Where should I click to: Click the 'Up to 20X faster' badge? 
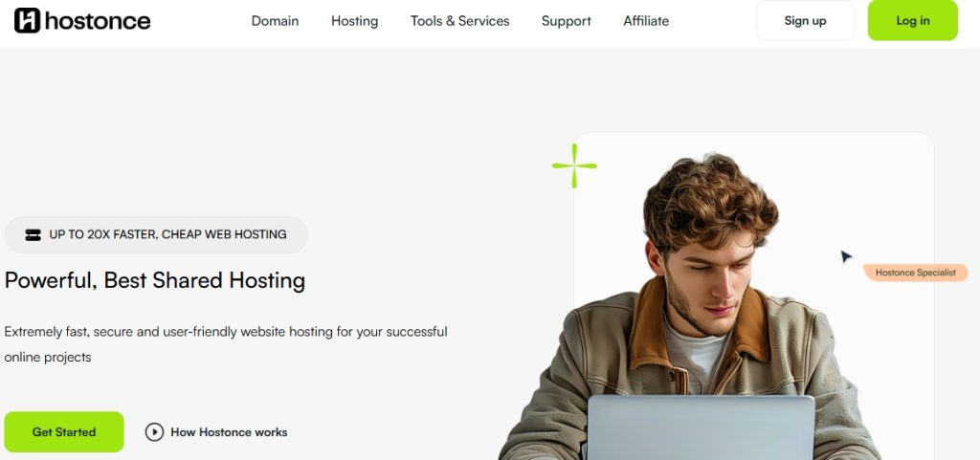pos(156,234)
